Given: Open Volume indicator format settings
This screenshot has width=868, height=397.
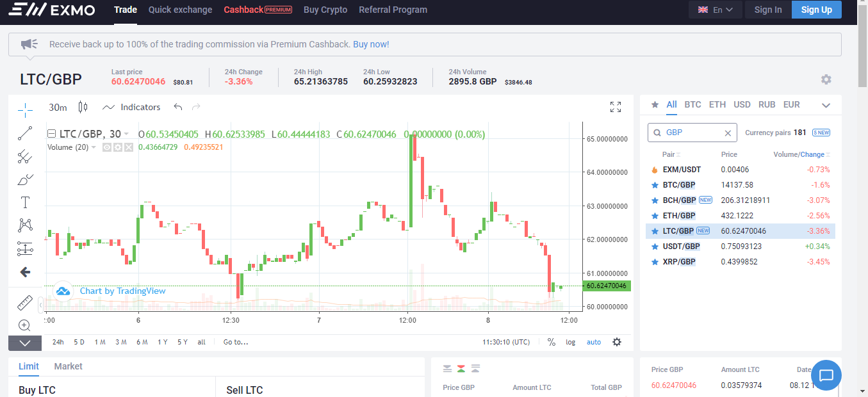Looking at the screenshot, I should [118, 147].
